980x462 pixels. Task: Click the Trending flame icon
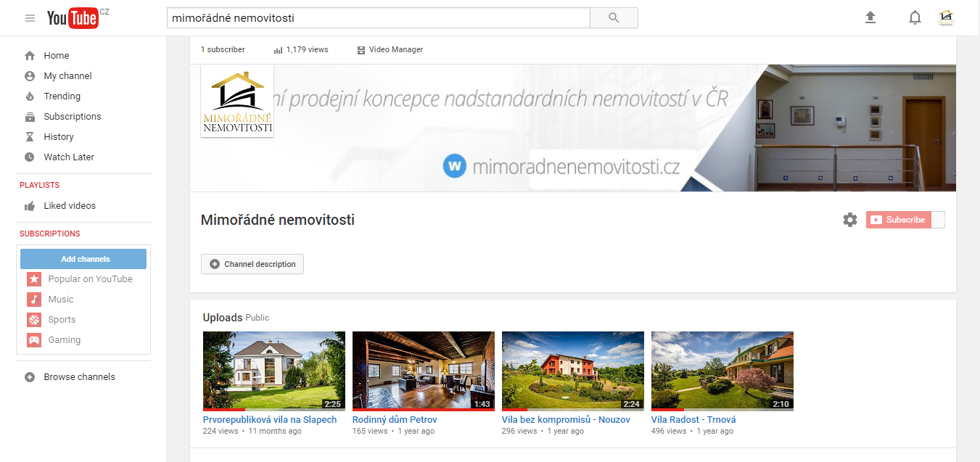(30, 96)
